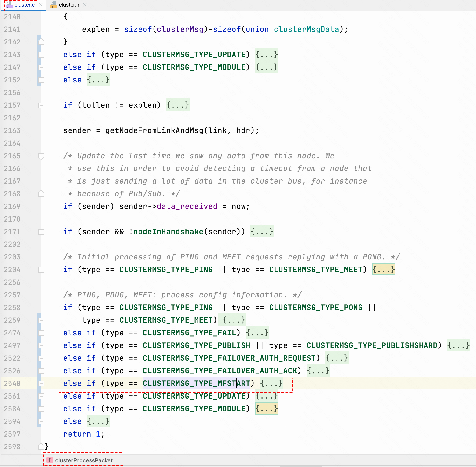This screenshot has width=476, height=467.
Task: Expand the fold at line 2157
Action: (41, 105)
